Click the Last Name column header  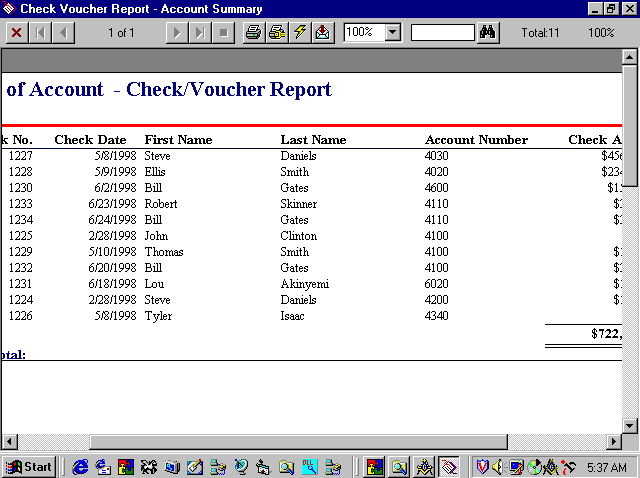[313, 140]
